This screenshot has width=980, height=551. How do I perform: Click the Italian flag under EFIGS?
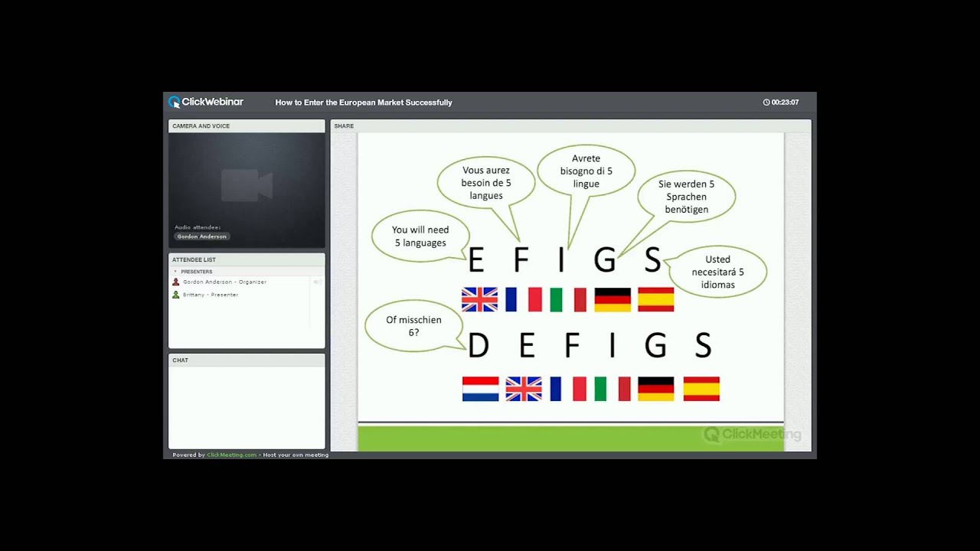coord(568,299)
